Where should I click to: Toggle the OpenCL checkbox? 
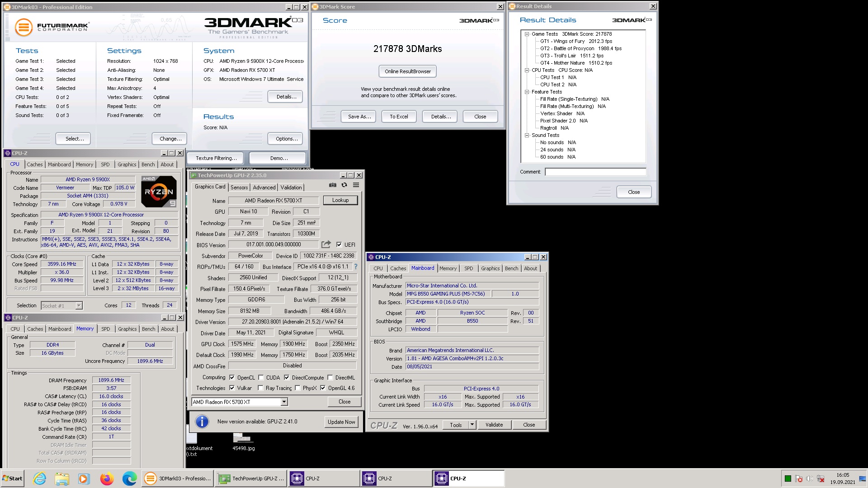[232, 377]
